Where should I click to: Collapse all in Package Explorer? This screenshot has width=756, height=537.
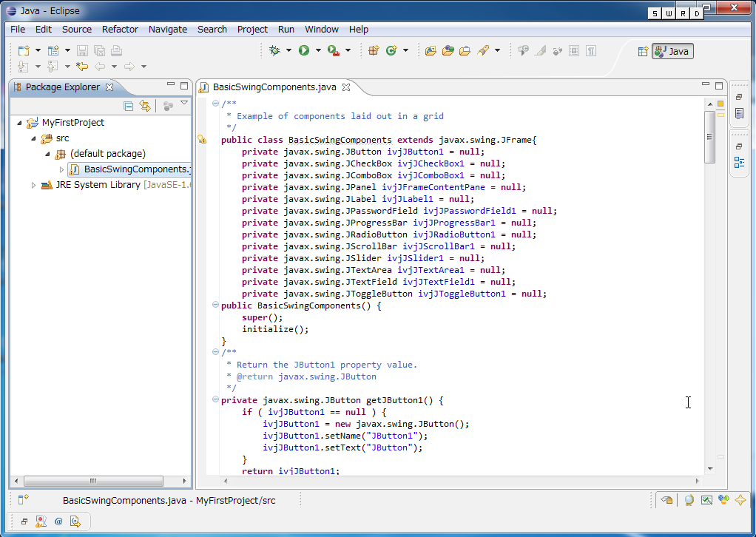129,106
